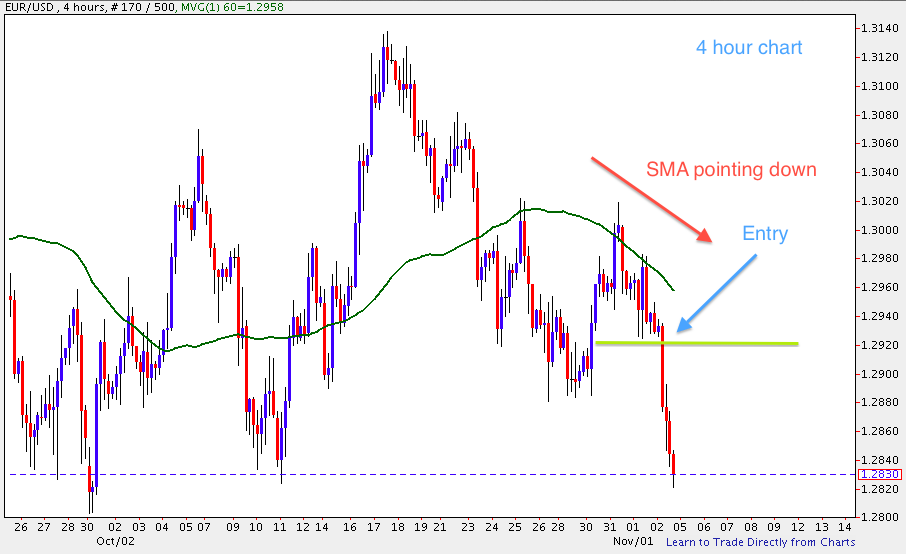Click the 1.3020 price axis label
Screen dimensions: 906x554
879,201
